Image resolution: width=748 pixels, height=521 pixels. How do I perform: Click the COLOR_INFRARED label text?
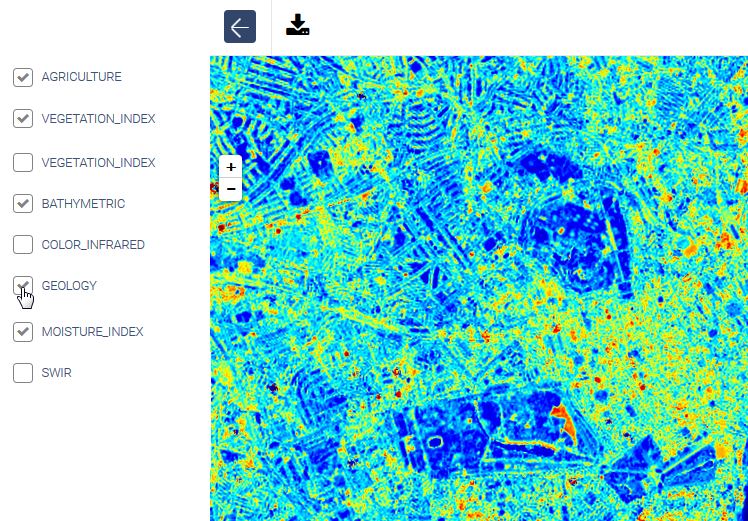pyautogui.click(x=93, y=245)
